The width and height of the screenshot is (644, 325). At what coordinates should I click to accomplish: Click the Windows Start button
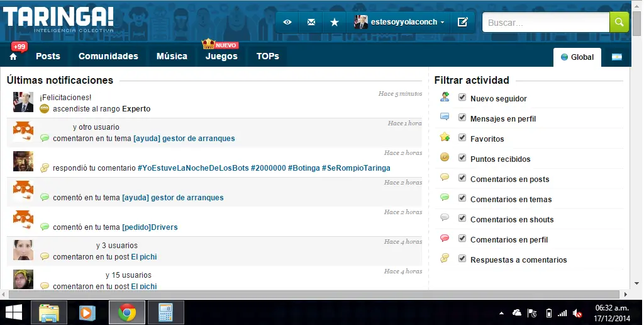tap(14, 312)
